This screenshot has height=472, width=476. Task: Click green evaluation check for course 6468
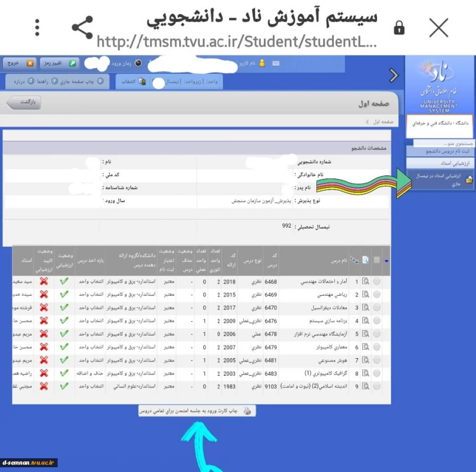point(64,281)
